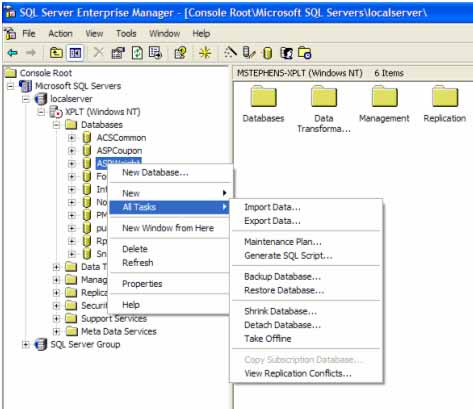Image resolution: width=473 pixels, height=409 pixels.
Task: Select the ASPCoupon database
Action: point(119,151)
